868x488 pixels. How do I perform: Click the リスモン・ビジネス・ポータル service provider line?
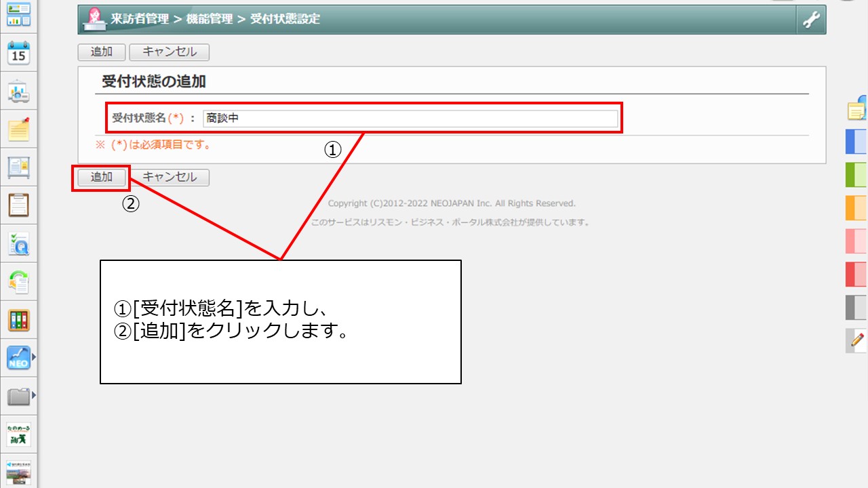[x=451, y=222]
